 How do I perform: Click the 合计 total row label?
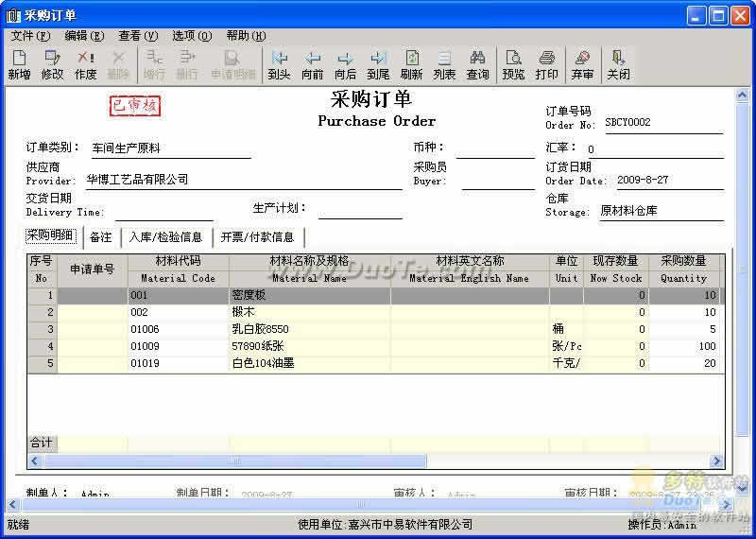tap(42, 443)
